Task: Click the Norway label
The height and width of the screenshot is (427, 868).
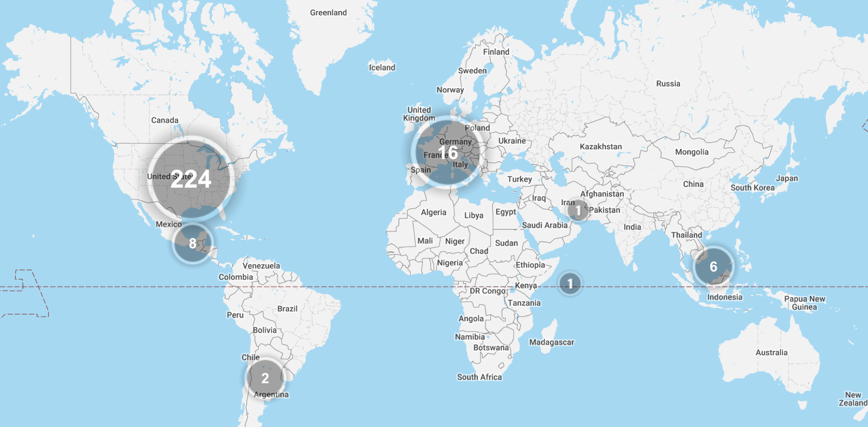Action: pyautogui.click(x=450, y=90)
